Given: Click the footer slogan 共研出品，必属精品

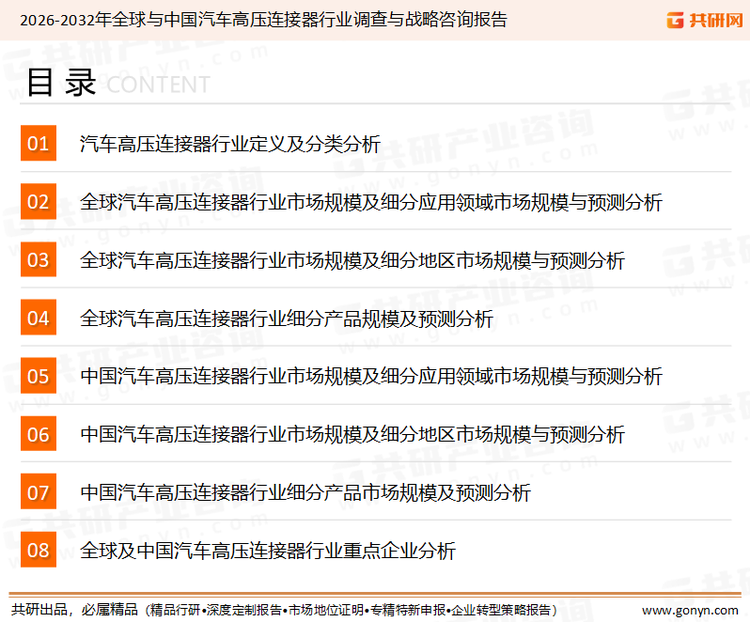Looking at the screenshot, I should tap(74, 610).
